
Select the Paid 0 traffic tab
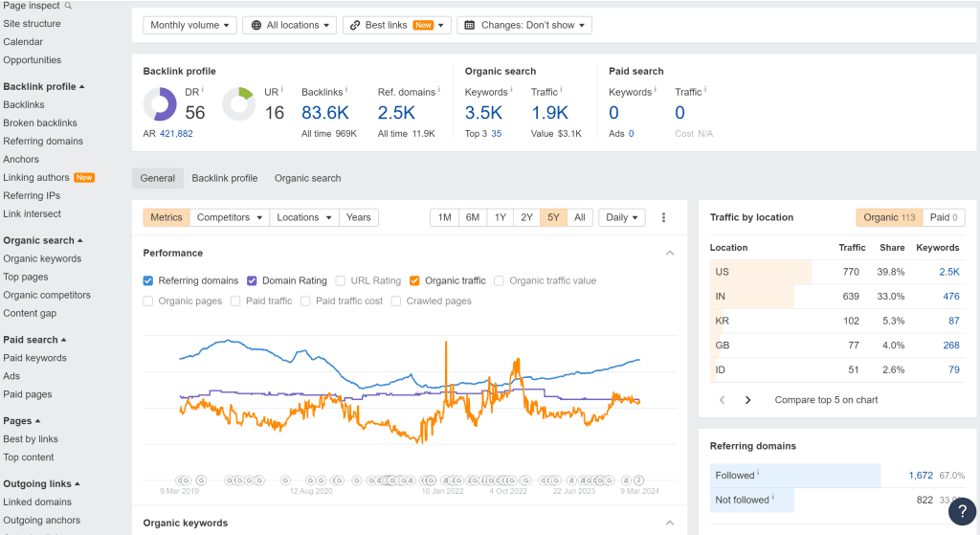944,217
